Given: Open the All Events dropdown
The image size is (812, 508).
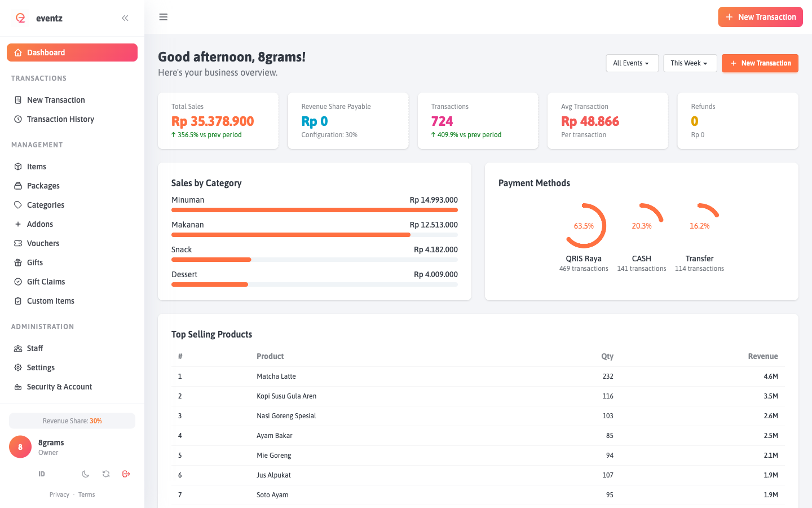Looking at the screenshot, I should [632, 63].
